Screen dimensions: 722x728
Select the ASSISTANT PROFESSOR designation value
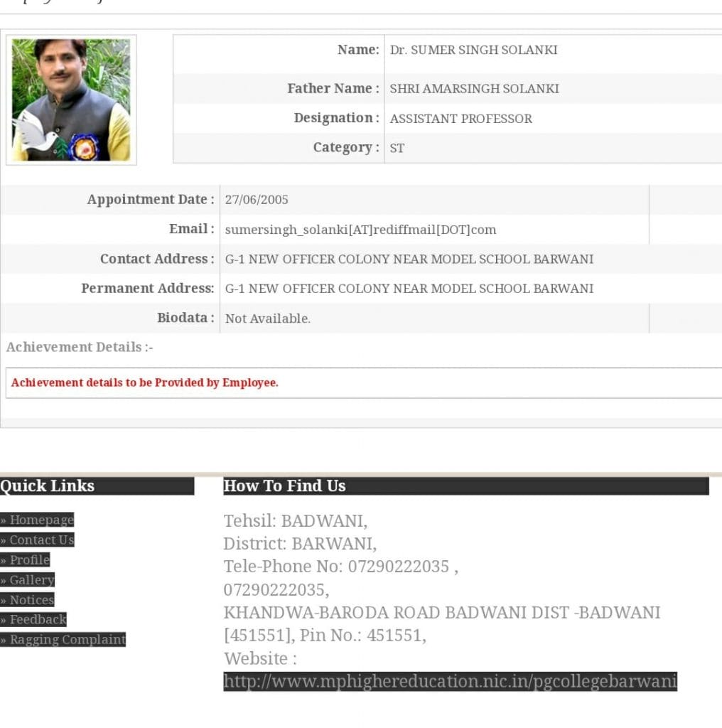[460, 119]
